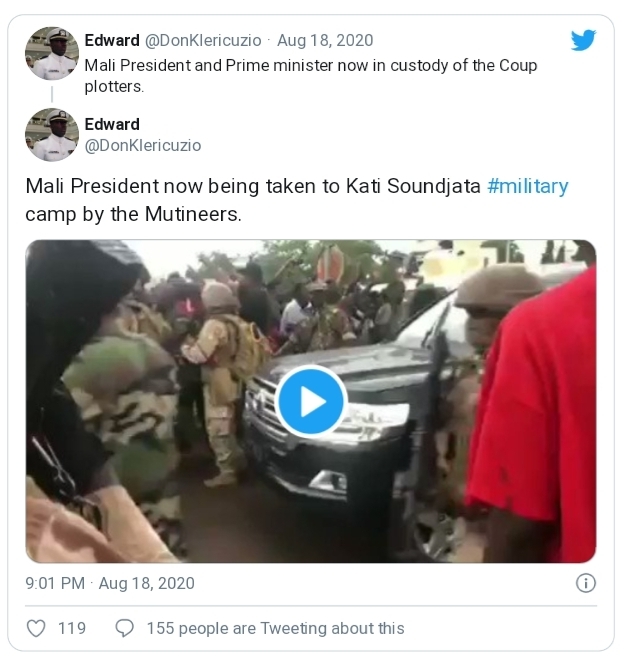Image resolution: width=627 pixels, height=663 pixels.
Task: Open parent tweet about President and Prime minister custody
Action: [310, 75]
